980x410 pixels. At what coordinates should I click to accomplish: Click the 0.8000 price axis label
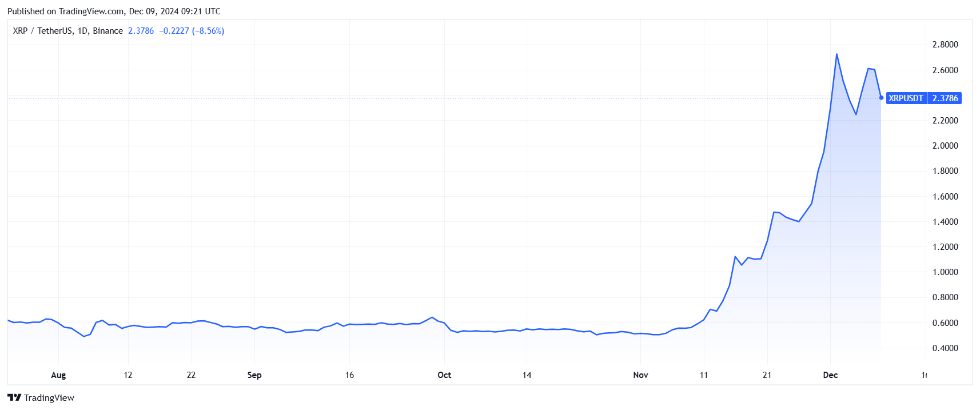click(945, 297)
